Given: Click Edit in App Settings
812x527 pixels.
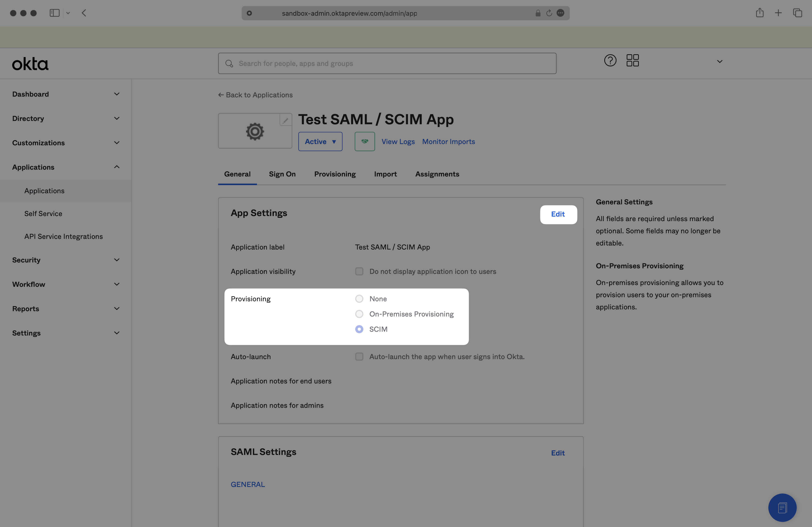Looking at the screenshot, I should [x=558, y=214].
